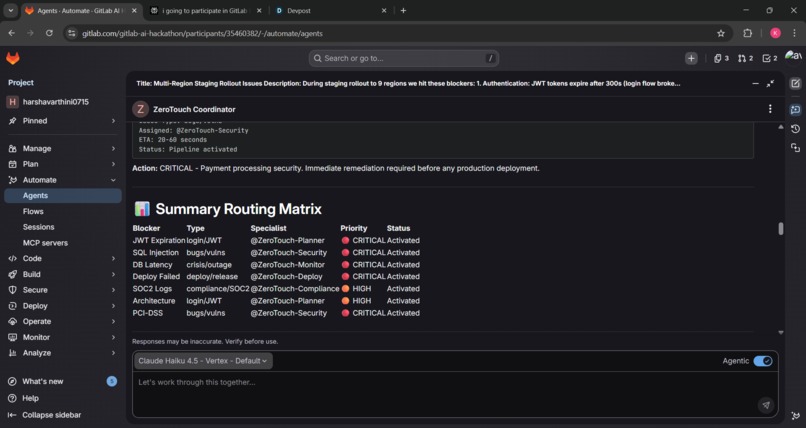Open merge requests counter showing 2
The image size is (806, 428).
click(745, 59)
